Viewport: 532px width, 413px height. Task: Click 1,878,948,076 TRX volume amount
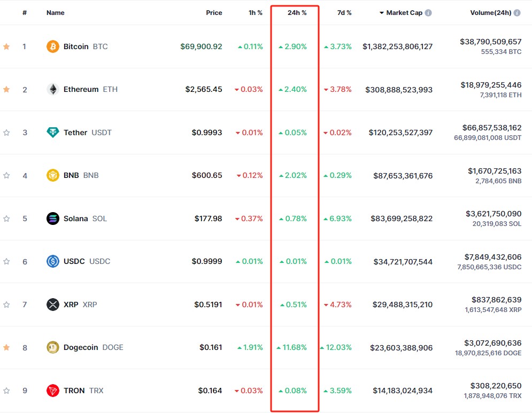coord(492,396)
